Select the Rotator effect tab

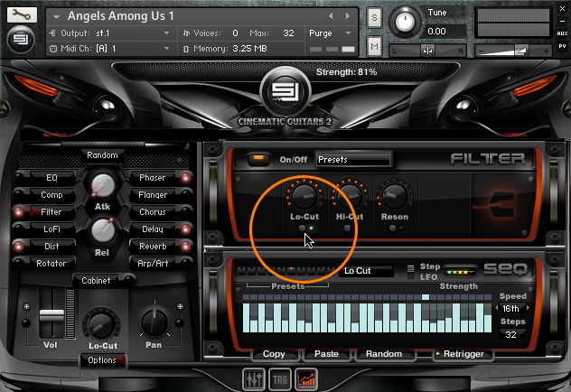(x=51, y=263)
